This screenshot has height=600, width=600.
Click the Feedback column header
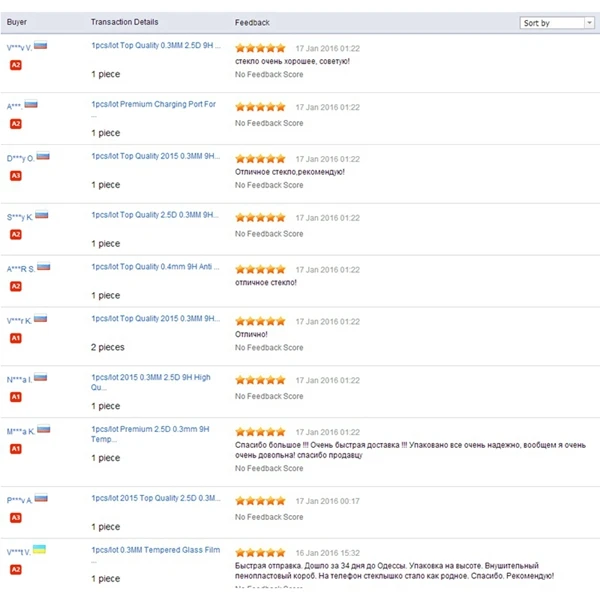[x=252, y=22]
